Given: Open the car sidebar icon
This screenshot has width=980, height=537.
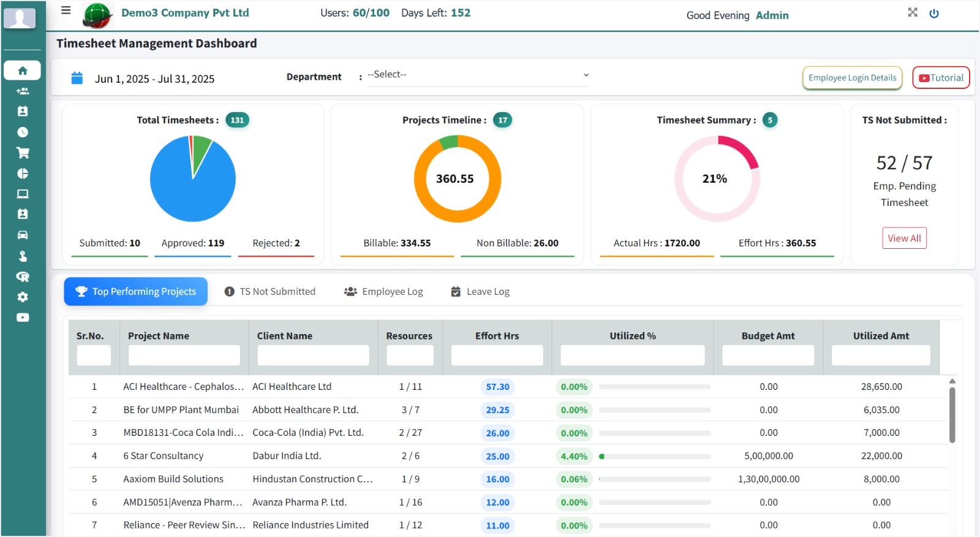Looking at the screenshot, I should (x=23, y=235).
